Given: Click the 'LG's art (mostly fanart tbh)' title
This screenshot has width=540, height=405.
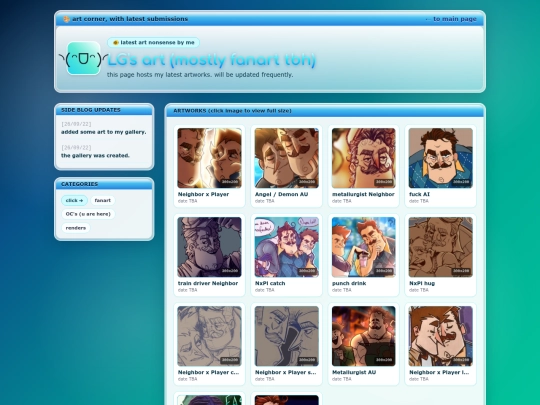Looking at the screenshot, I should (x=211, y=60).
